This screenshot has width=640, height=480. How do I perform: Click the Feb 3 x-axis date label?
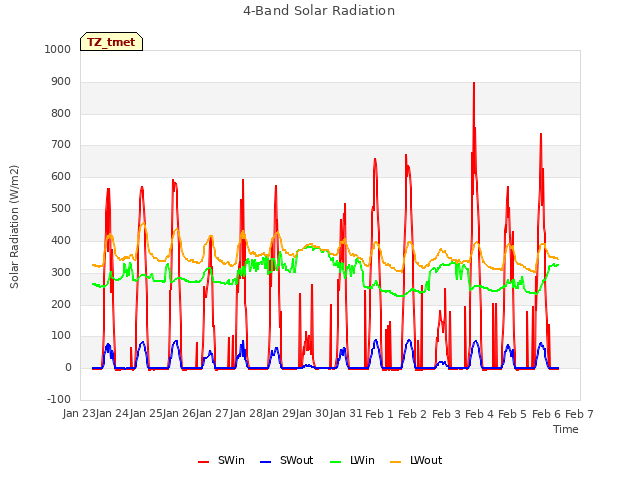coord(446,414)
